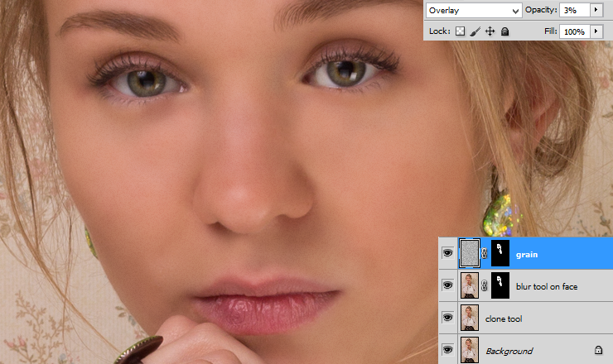Click the Opacity label
613x364 pixels.
point(541,10)
